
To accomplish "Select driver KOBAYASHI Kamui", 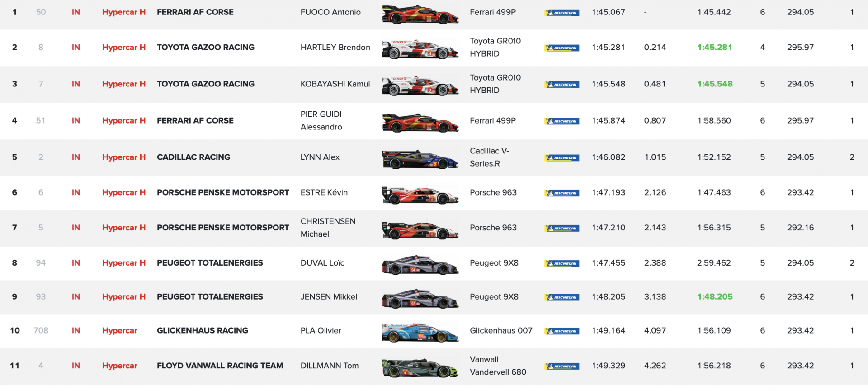I will [x=335, y=84].
